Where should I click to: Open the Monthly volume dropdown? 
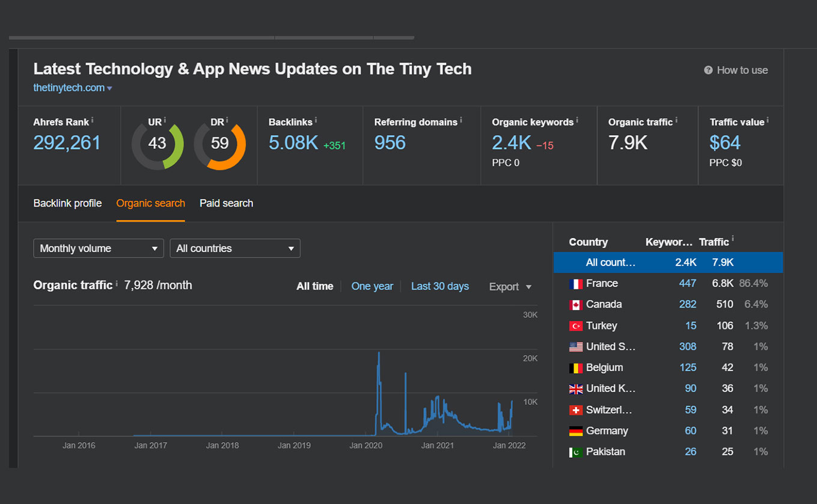(99, 248)
